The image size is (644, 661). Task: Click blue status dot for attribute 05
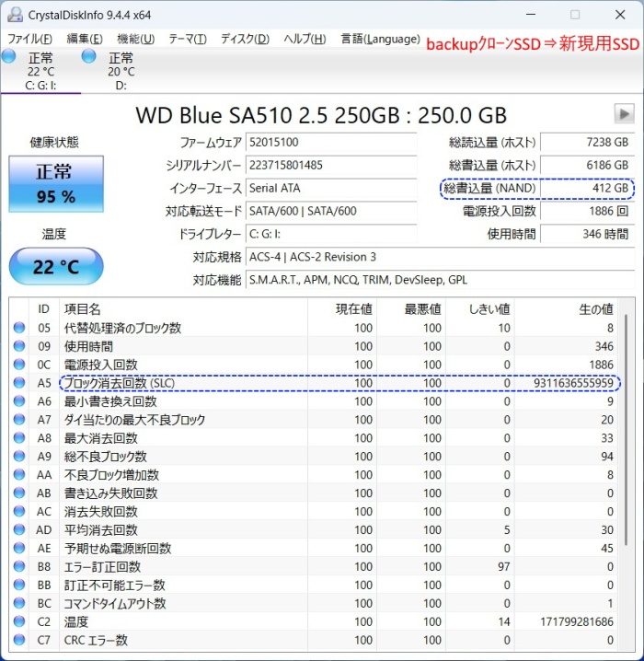[x=19, y=328]
